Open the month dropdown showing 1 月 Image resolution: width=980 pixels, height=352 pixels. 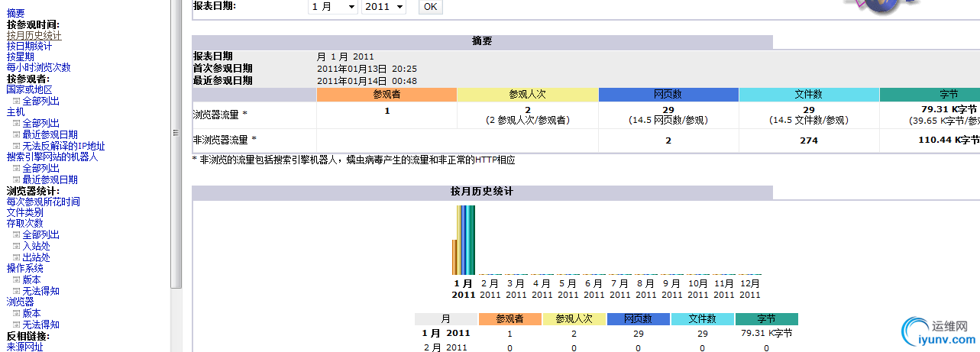pos(333,6)
